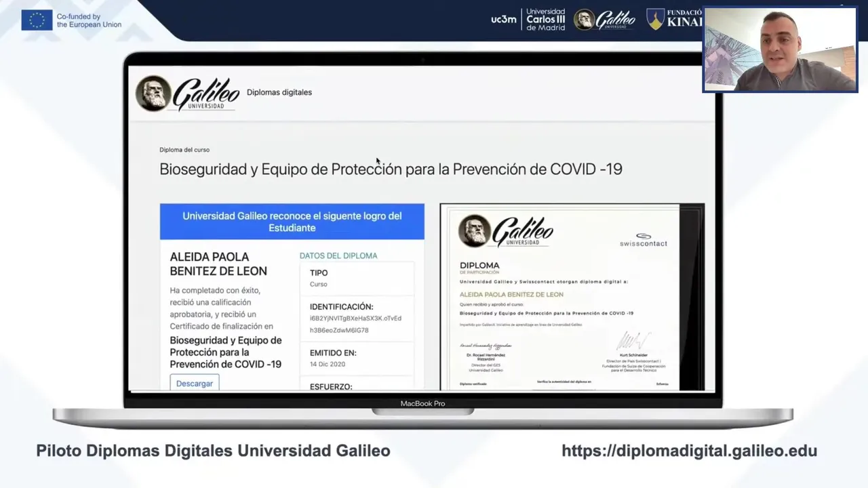The width and height of the screenshot is (868, 488).
Task: Click the Galileo logo in top banner
Action: coord(605,20)
